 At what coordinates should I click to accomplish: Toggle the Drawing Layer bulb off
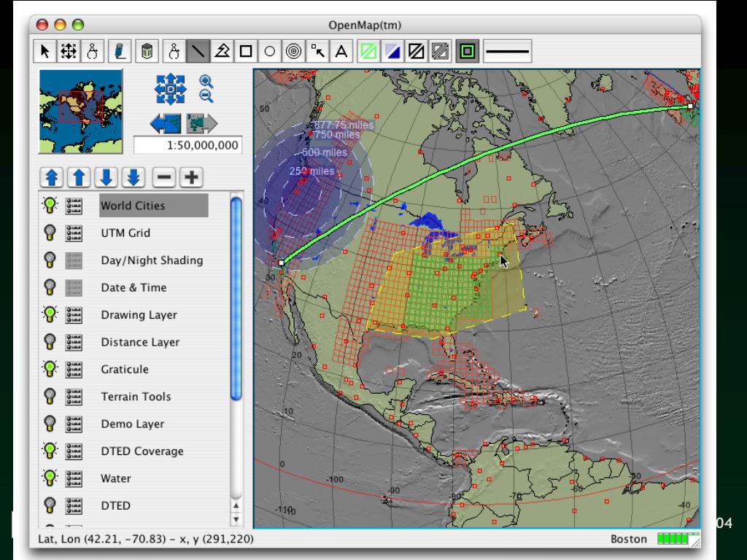(50, 314)
